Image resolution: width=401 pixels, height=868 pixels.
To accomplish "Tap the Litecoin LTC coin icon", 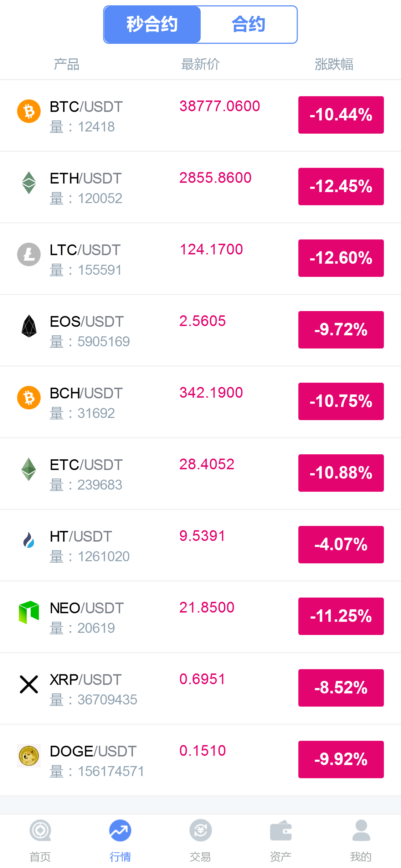I will click(x=29, y=254).
